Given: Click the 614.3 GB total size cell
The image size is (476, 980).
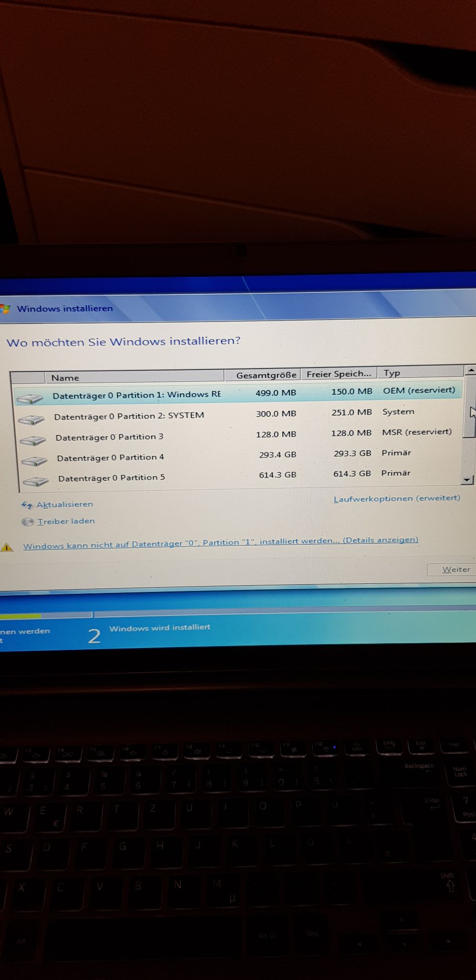Looking at the screenshot, I should (x=277, y=475).
